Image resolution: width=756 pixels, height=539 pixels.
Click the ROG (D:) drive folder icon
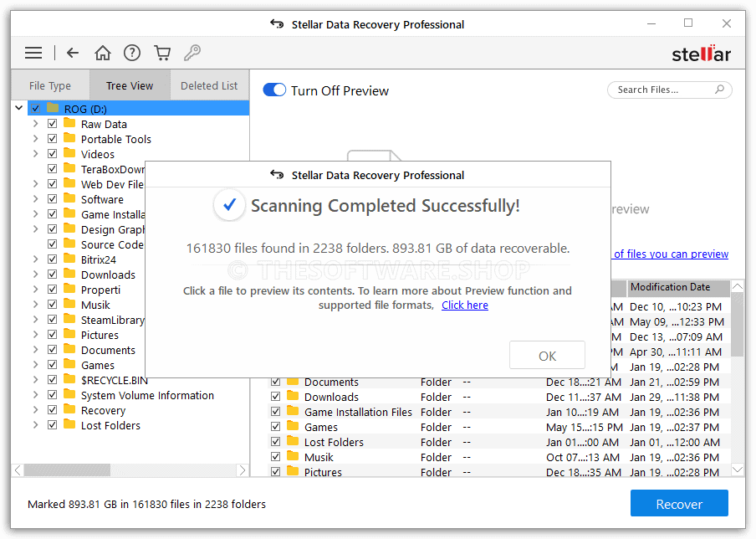[53, 108]
